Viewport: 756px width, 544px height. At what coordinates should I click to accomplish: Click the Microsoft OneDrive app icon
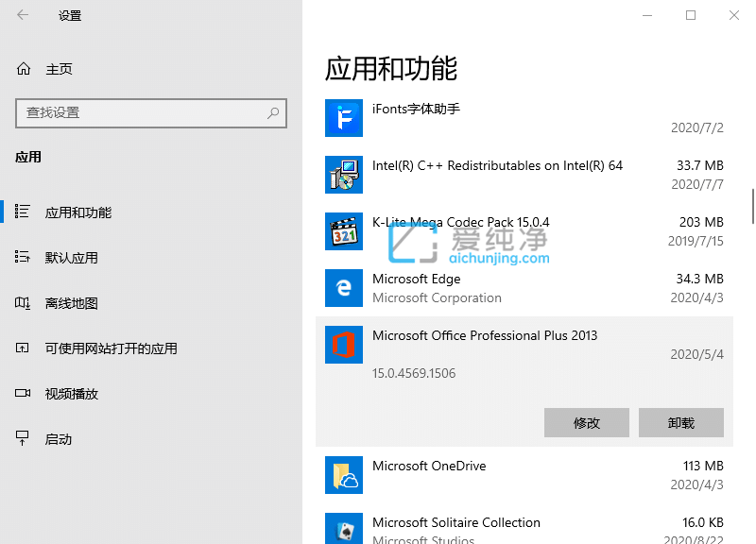click(x=343, y=474)
